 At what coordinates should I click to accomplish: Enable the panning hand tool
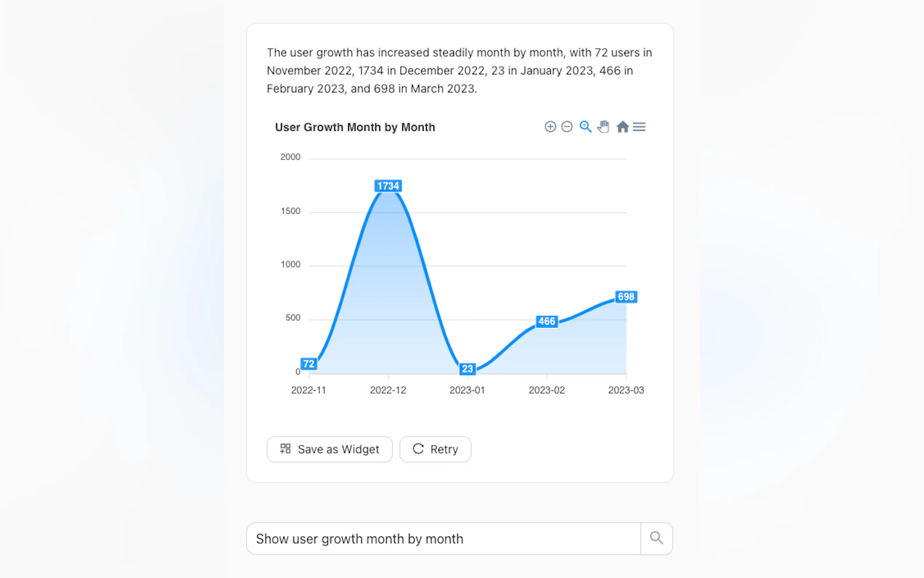tap(604, 127)
